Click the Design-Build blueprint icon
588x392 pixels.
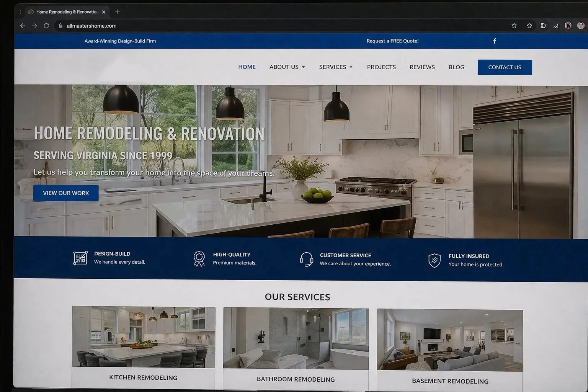[x=80, y=257]
